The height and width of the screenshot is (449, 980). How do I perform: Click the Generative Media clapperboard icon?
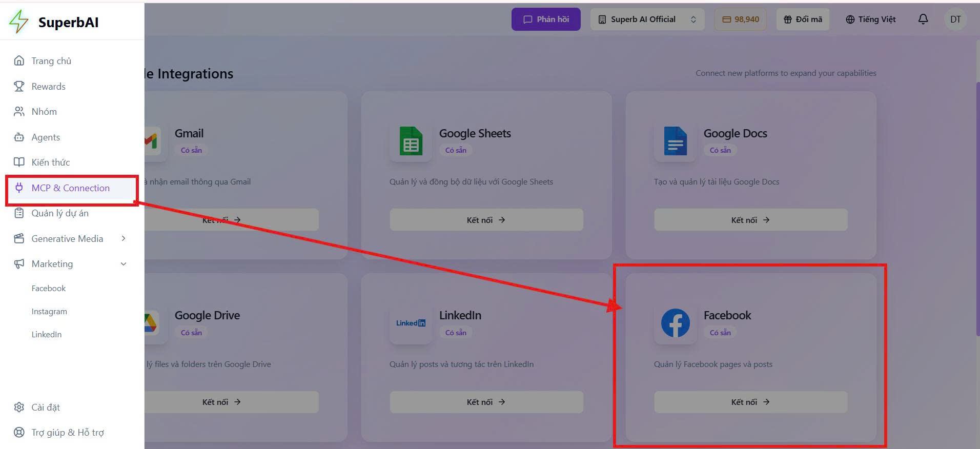pyautogui.click(x=19, y=238)
